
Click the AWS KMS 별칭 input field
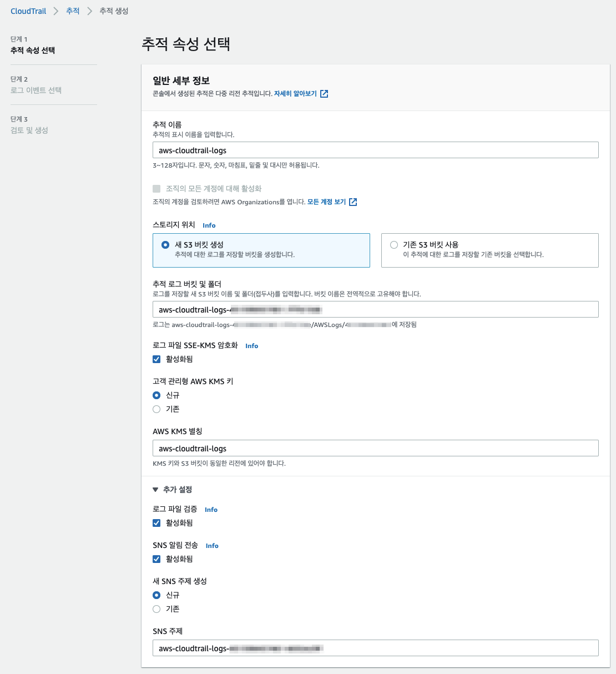click(x=376, y=448)
